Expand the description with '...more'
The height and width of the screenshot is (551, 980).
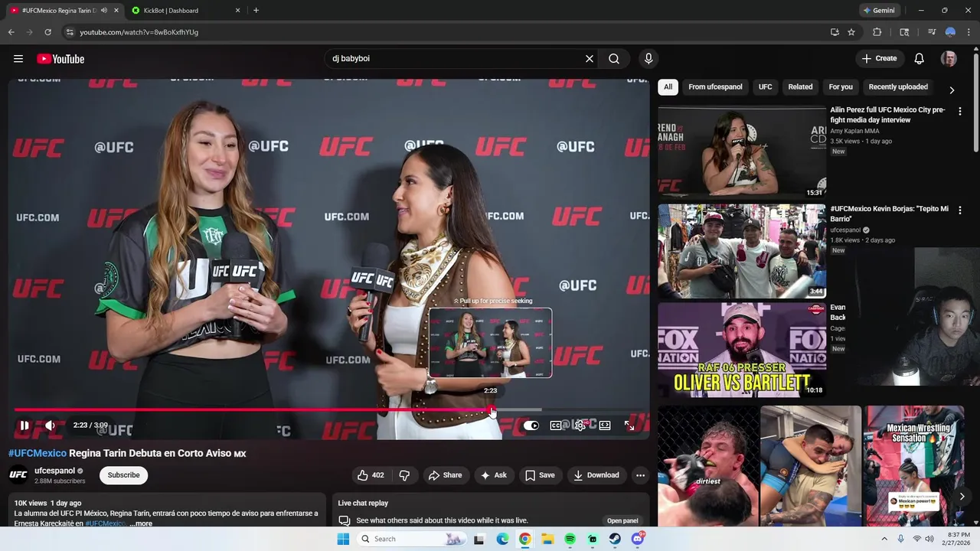coord(141,523)
